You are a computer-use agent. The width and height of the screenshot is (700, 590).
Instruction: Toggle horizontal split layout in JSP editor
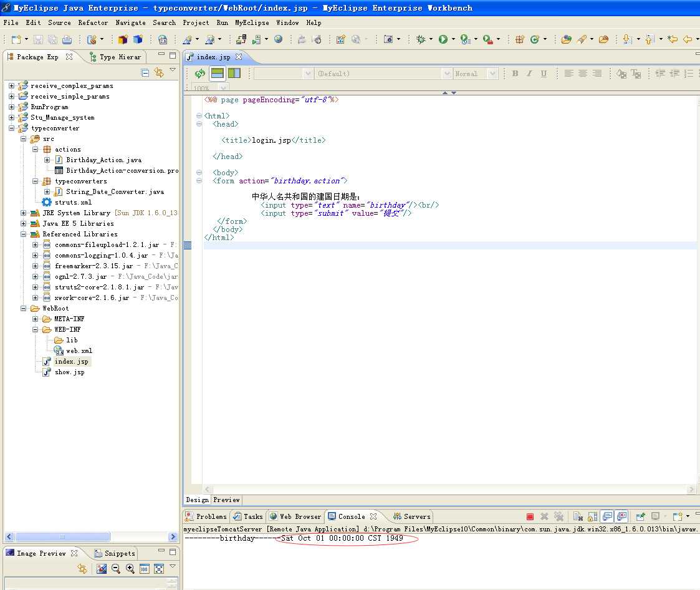218,73
